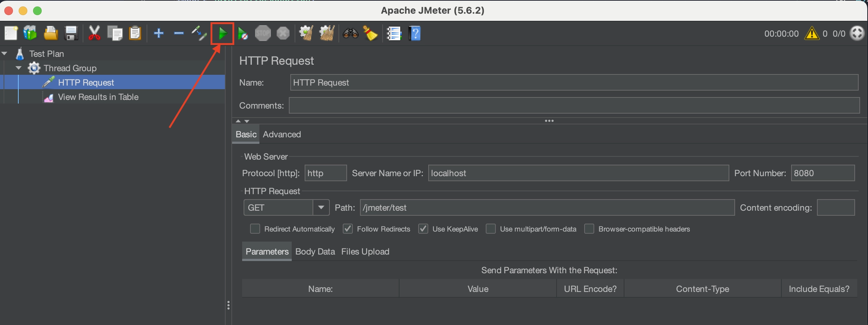868x325 pixels.
Task: Click the Protocol field with http
Action: point(325,173)
